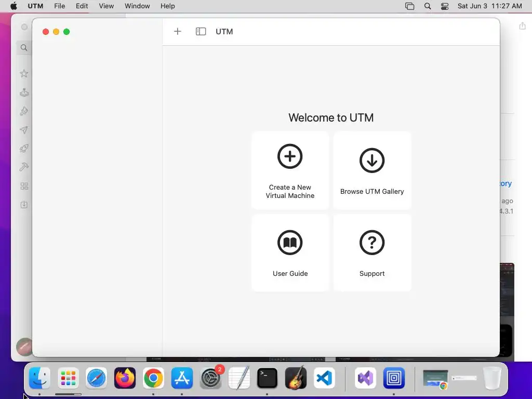
Task: Select Discover star in App Store sidebar
Action: pyautogui.click(x=24, y=74)
